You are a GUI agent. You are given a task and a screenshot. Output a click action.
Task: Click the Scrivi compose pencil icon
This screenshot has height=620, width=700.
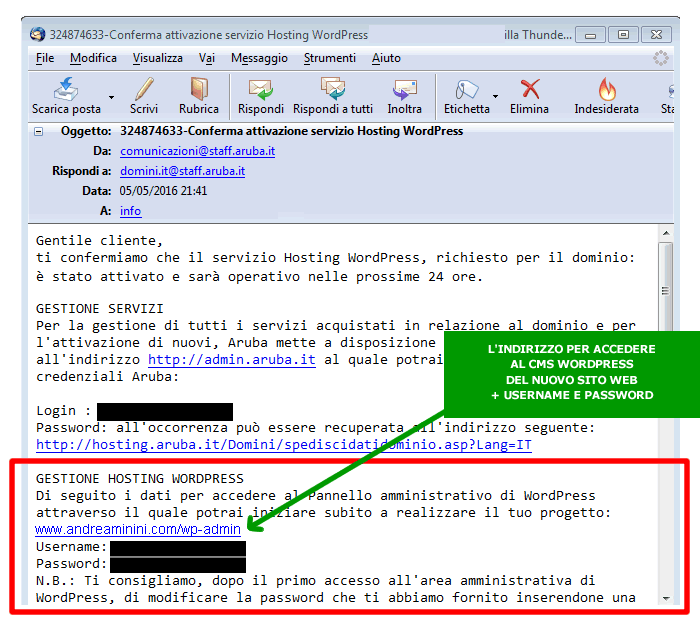click(144, 89)
